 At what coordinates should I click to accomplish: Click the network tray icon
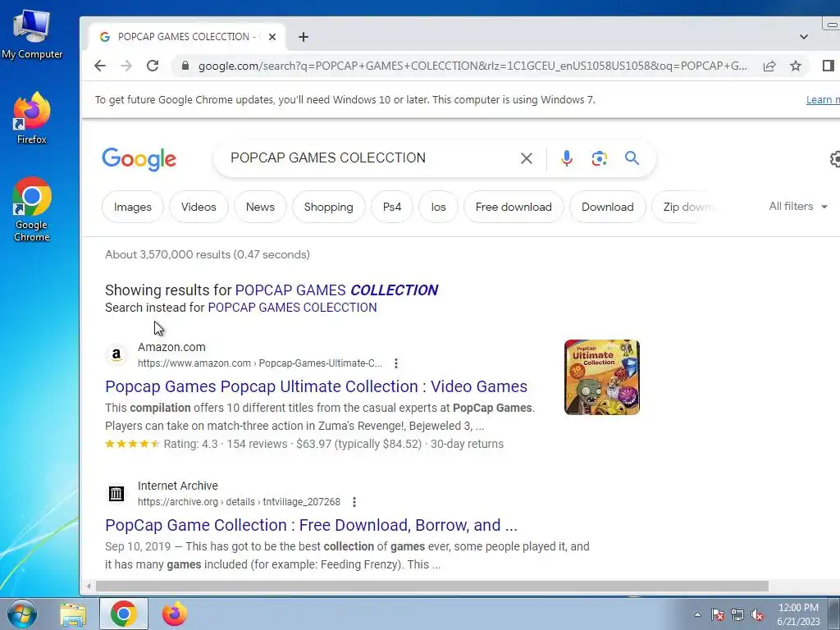coord(737,614)
